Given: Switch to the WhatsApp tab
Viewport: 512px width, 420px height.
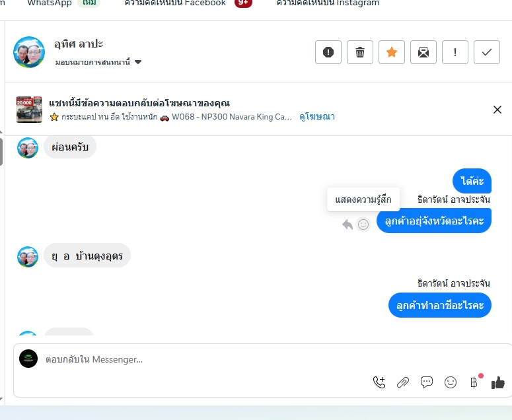Looking at the screenshot, I should click(x=50, y=3).
